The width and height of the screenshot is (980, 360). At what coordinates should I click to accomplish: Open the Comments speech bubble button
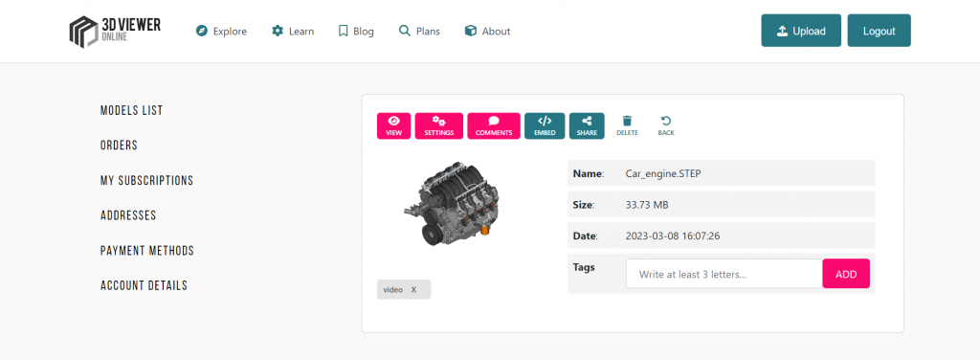coord(494,125)
